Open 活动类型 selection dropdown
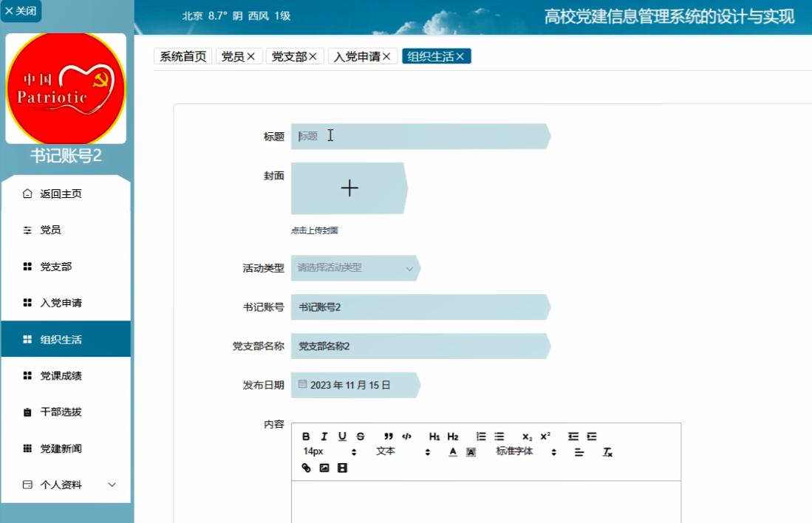Screen dimensions: 812x523 (x=355, y=268)
